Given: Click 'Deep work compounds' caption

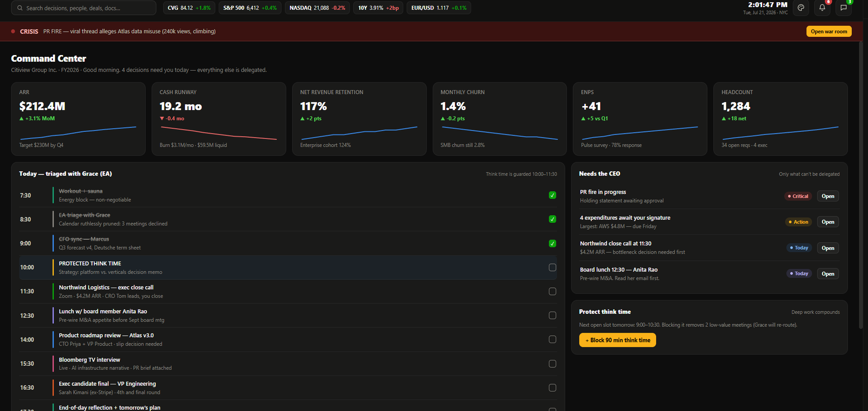Looking at the screenshot, I should [x=815, y=312].
